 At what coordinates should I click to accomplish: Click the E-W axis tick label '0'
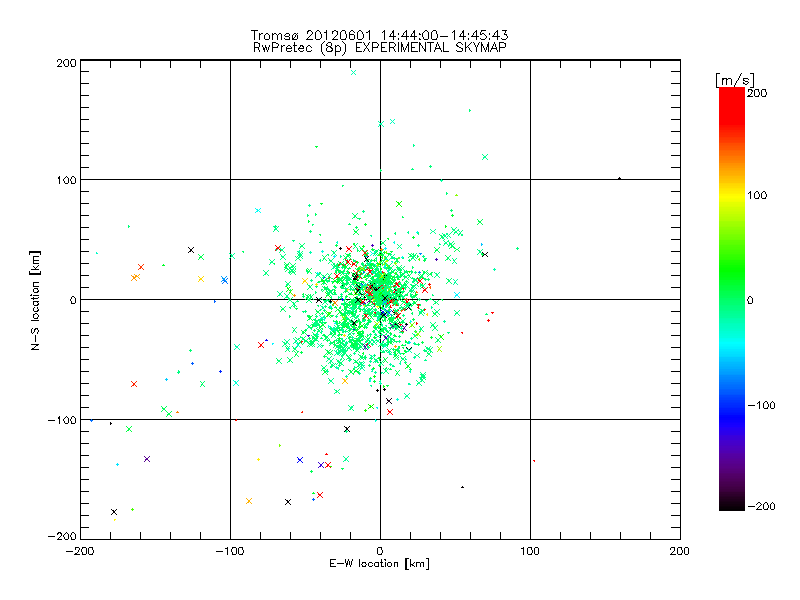380,551
